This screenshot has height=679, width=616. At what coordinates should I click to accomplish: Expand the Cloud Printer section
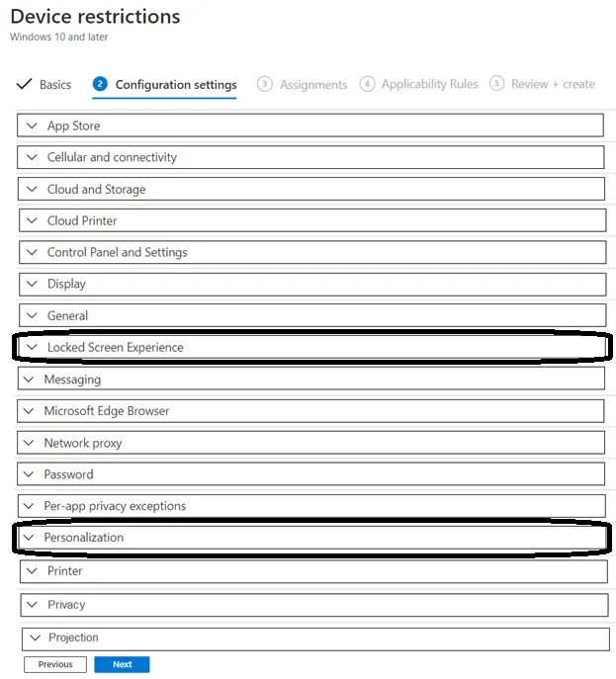tap(312, 220)
